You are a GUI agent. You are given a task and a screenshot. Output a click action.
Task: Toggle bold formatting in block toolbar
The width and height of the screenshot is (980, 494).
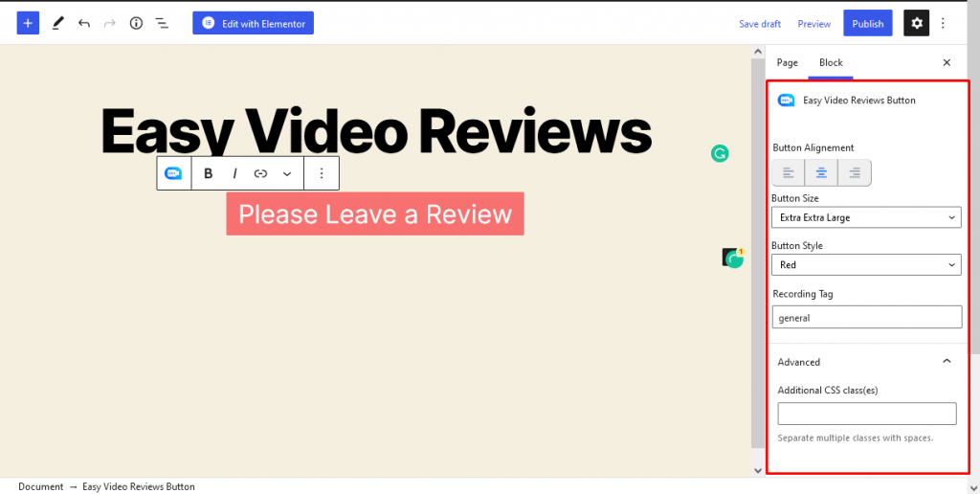tap(209, 174)
